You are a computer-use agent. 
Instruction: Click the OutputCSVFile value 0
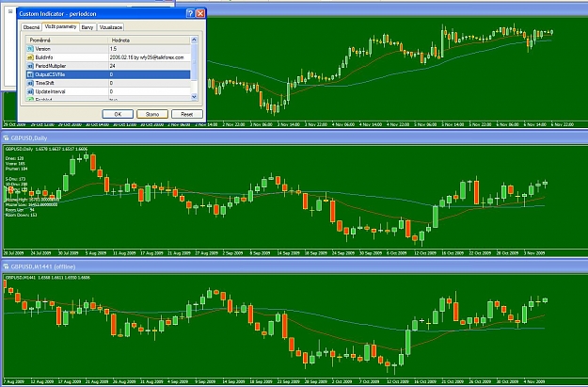tap(111, 74)
